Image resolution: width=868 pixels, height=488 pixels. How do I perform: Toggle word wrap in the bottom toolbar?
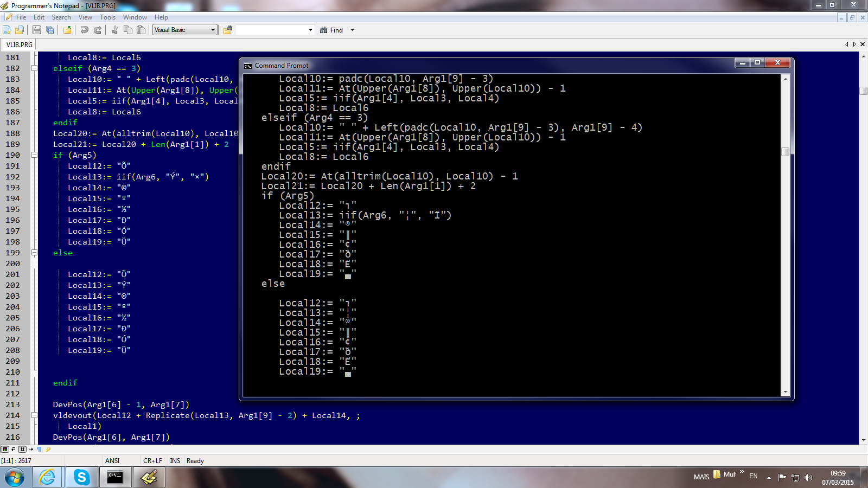pyautogui.click(x=14, y=449)
